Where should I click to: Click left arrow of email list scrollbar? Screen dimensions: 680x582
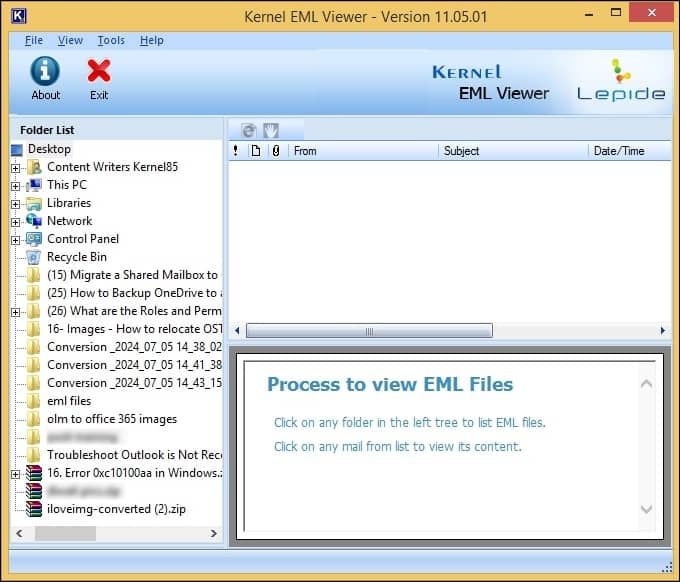237,331
